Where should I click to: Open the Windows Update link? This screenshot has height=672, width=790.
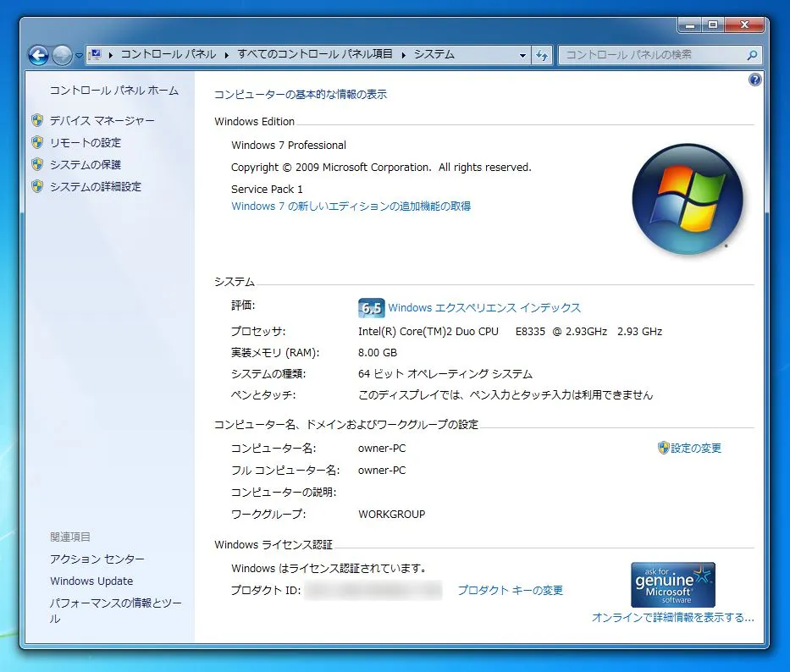point(91,581)
